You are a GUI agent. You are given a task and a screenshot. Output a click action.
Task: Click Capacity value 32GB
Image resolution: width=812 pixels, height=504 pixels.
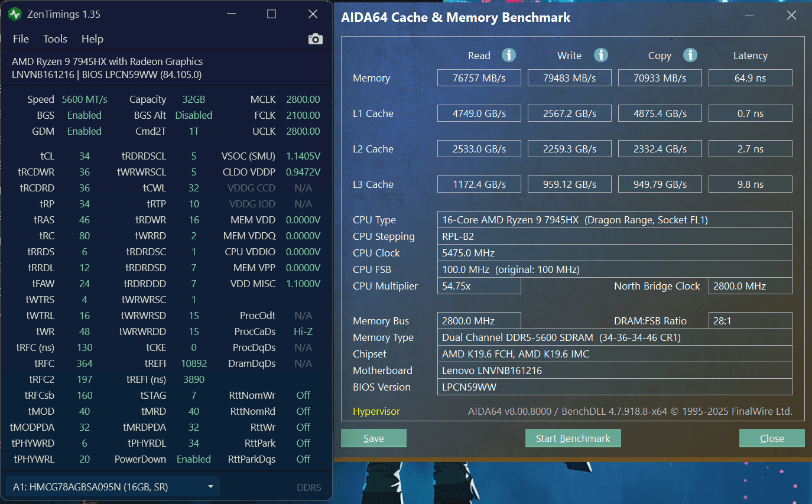pyautogui.click(x=194, y=99)
